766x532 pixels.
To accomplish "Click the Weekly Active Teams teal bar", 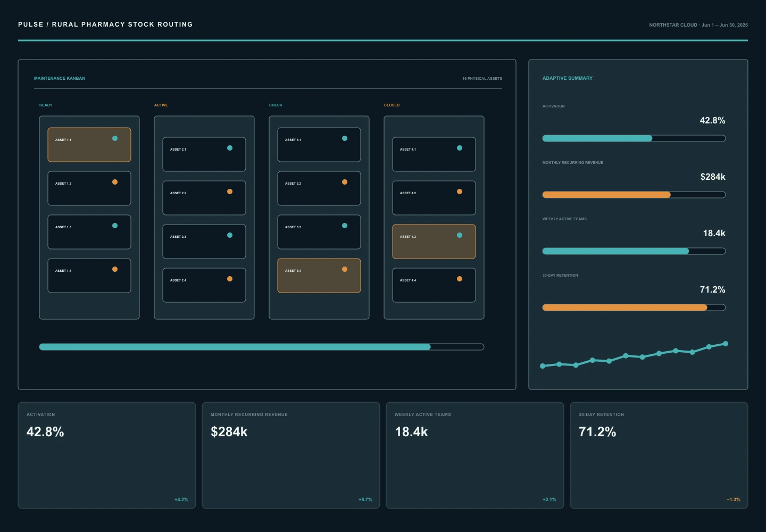I will [x=615, y=251].
